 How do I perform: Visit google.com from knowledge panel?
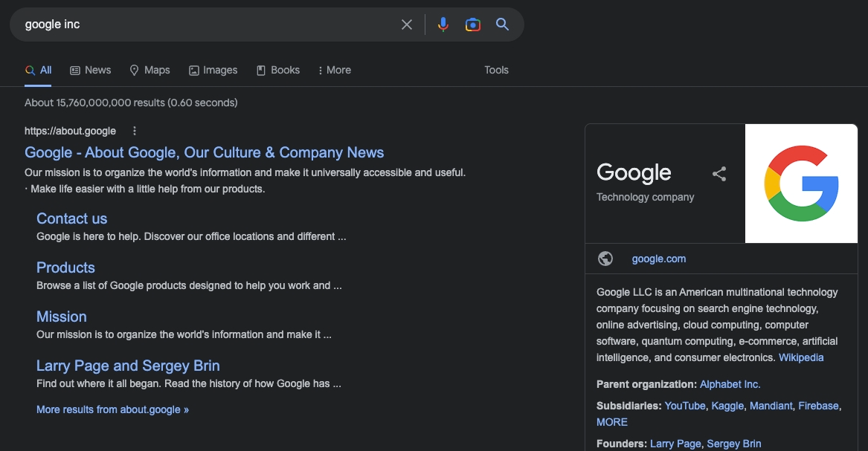click(x=659, y=259)
